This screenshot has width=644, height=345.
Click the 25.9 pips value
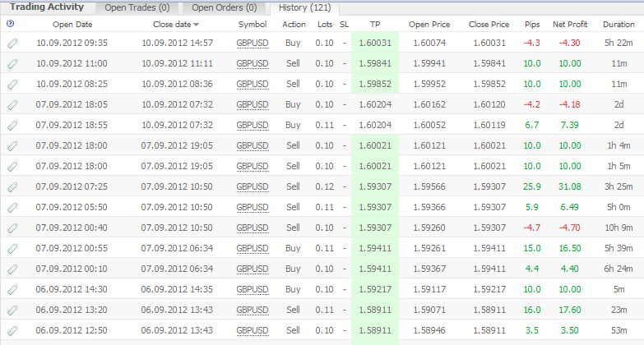point(532,186)
